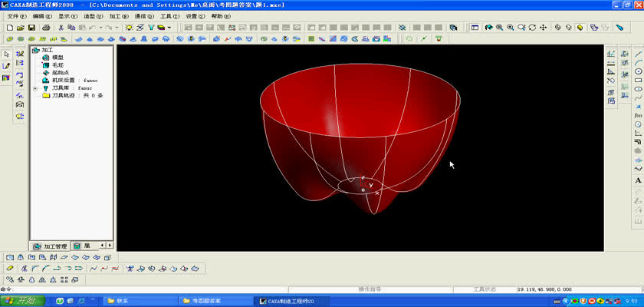The image size is (644, 307).
Task: Click the mirror icon in bottom toolbar
Action: [x=42, y=280]
